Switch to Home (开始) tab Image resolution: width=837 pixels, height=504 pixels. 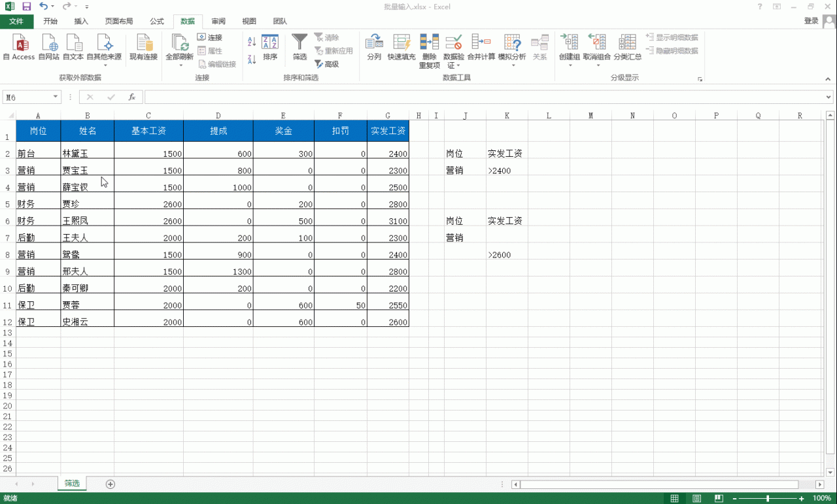(x=50, y=22)
